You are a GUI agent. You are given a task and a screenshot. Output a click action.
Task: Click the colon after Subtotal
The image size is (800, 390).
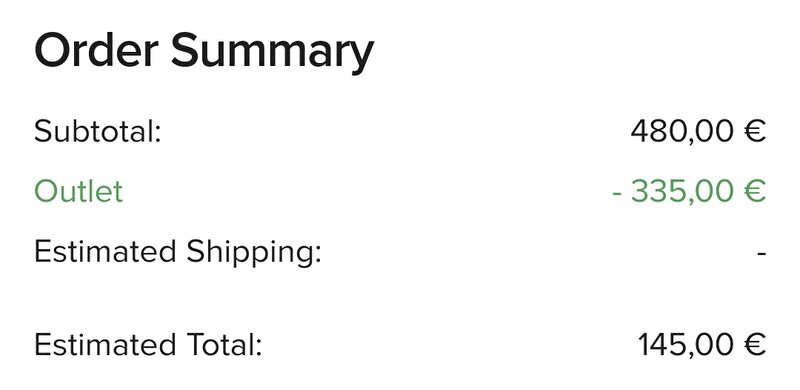(x=158, y=135)
